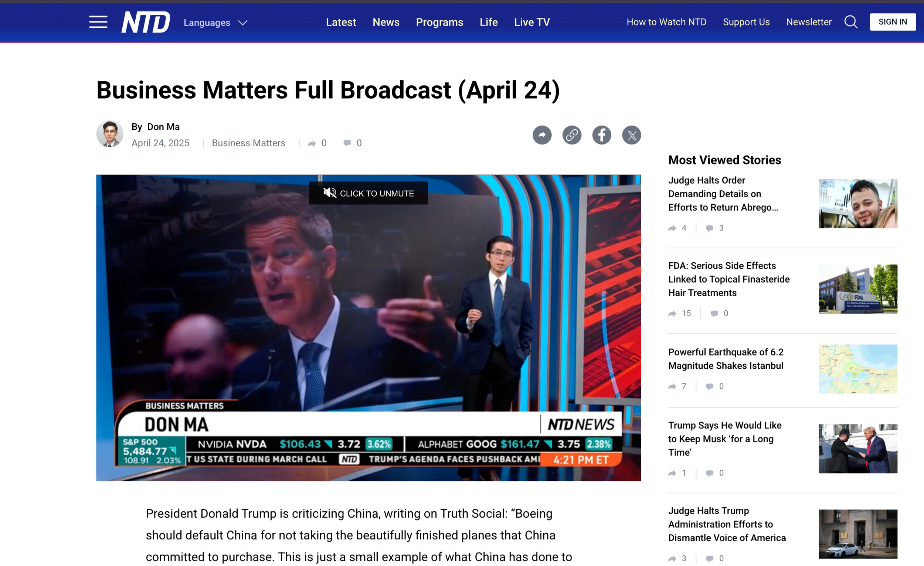Open the Programs menu item
The width and height of the screenshot is (924, 566).
[439, 22]
